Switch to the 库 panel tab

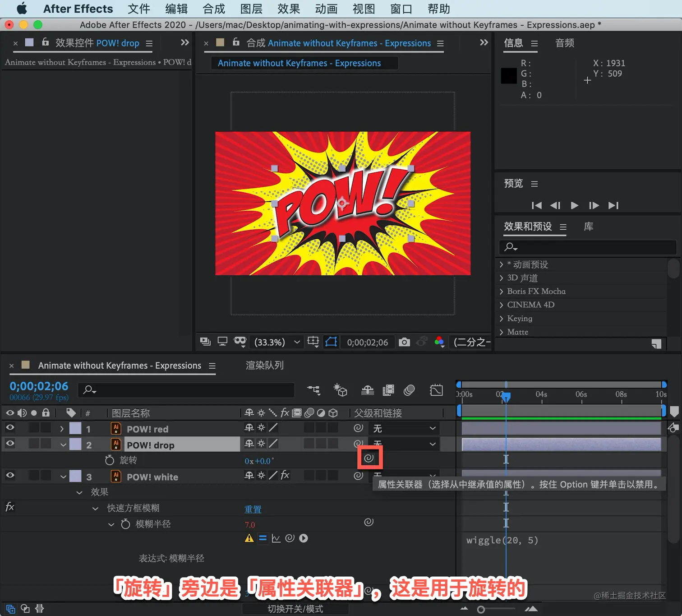[589, 227]
